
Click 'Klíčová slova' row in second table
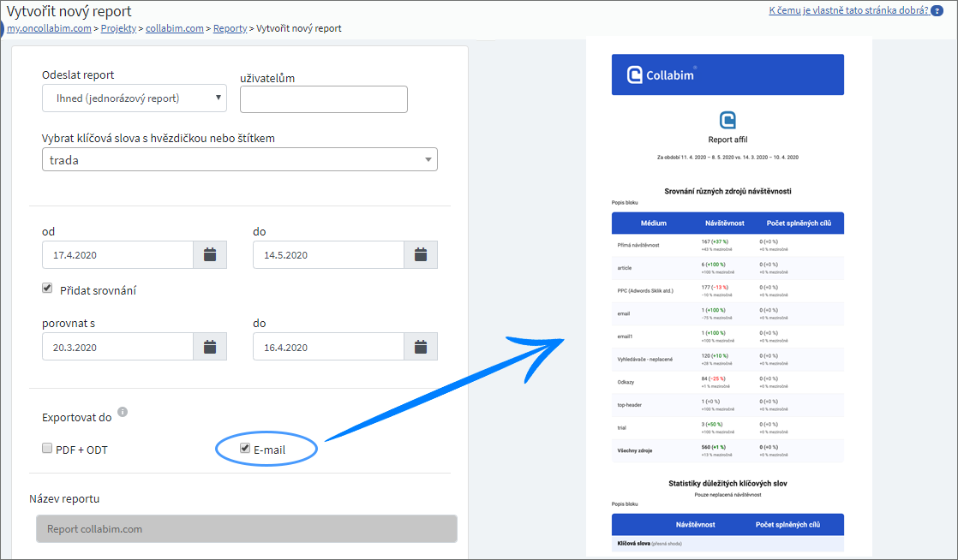(x=727, y=544)
